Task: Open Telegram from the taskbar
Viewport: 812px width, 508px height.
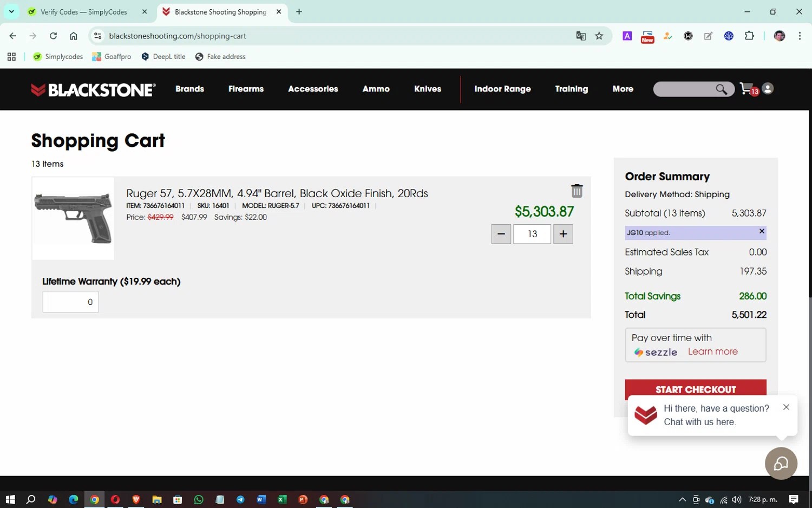Action: tap(240, 499)
